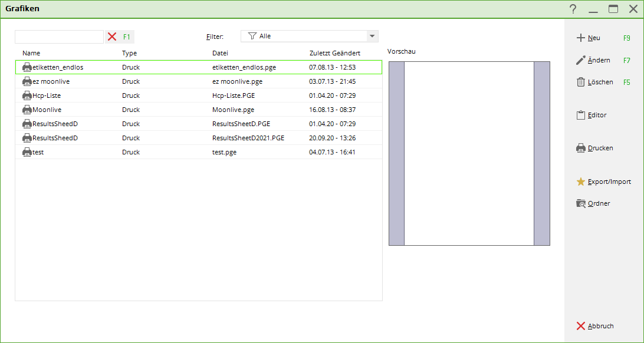644x343 pixels.
Task: Click the help question mark icon
Action: click(x=573, y=9)
